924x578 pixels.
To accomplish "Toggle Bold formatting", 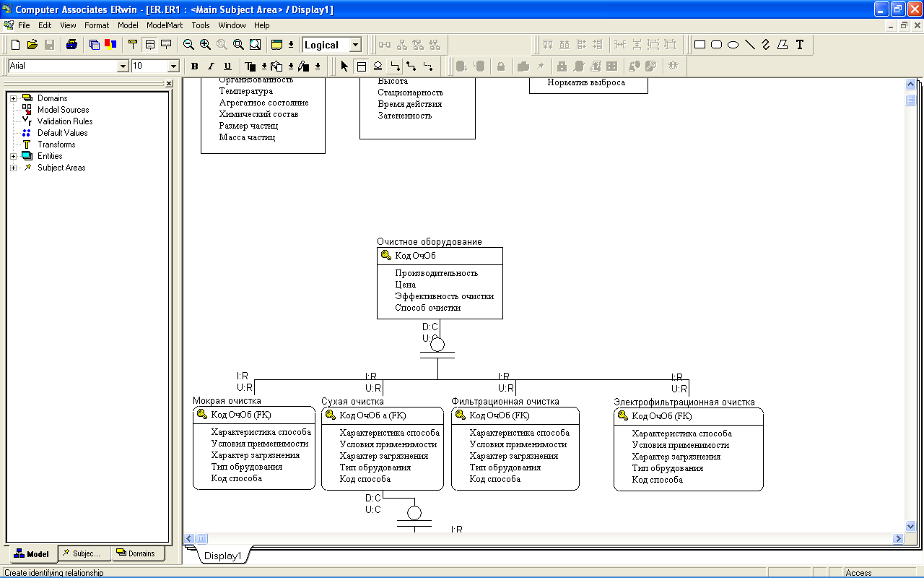I will 194,66.
